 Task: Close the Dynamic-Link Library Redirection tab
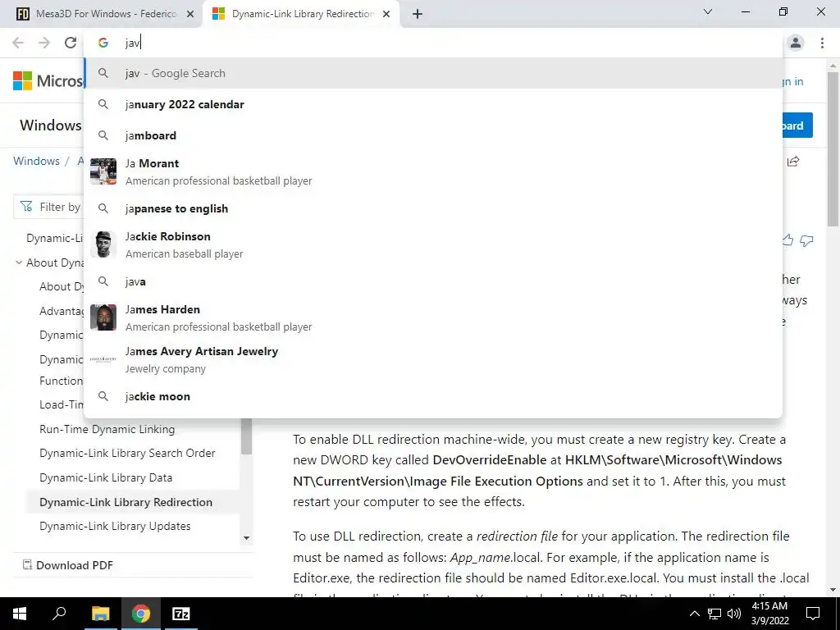coord(386,14)
